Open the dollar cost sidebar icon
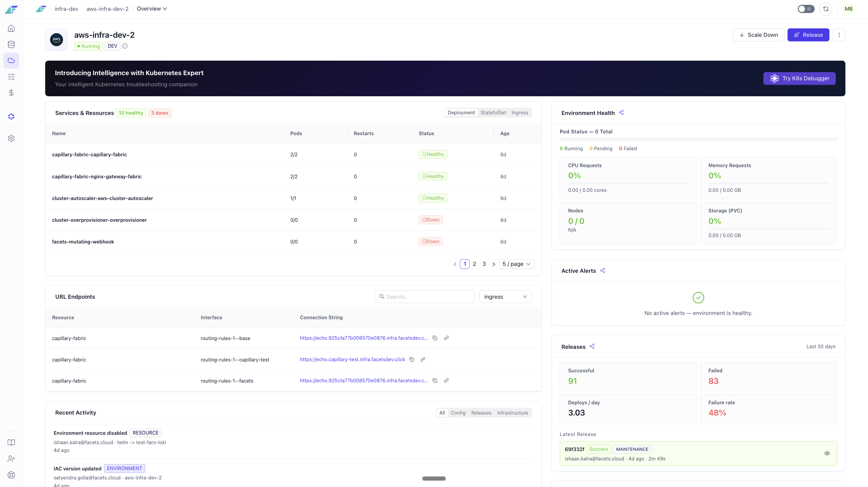This screenshot has width=868, height=487. (x=11, y=93)
